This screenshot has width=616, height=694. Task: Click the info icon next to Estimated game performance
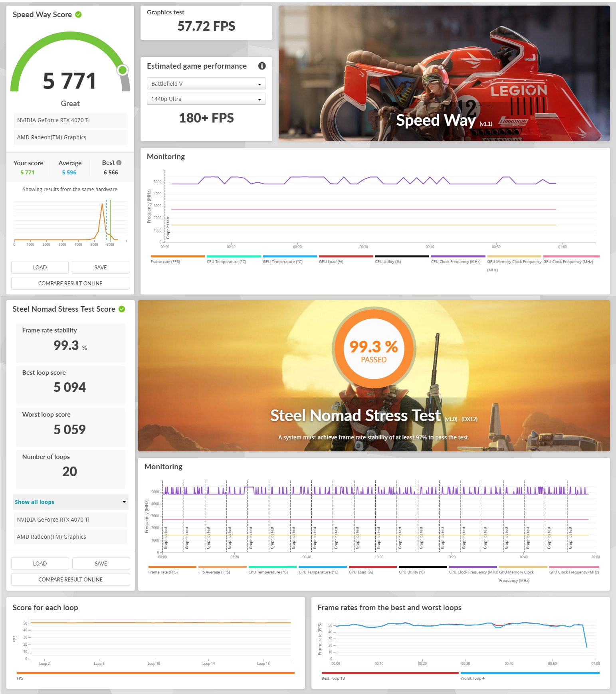pos(262,66)
